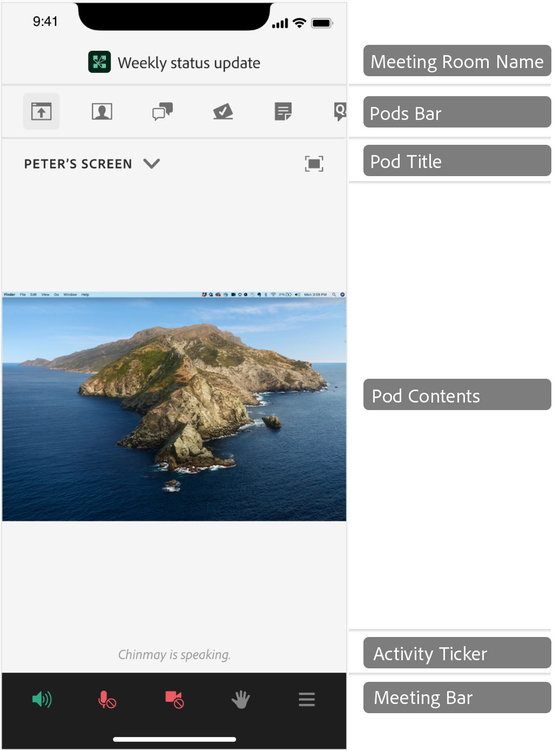The width and height of the screenshot is (560, 751).
Task: Open the Chat pod
Action: click(163, 111)
